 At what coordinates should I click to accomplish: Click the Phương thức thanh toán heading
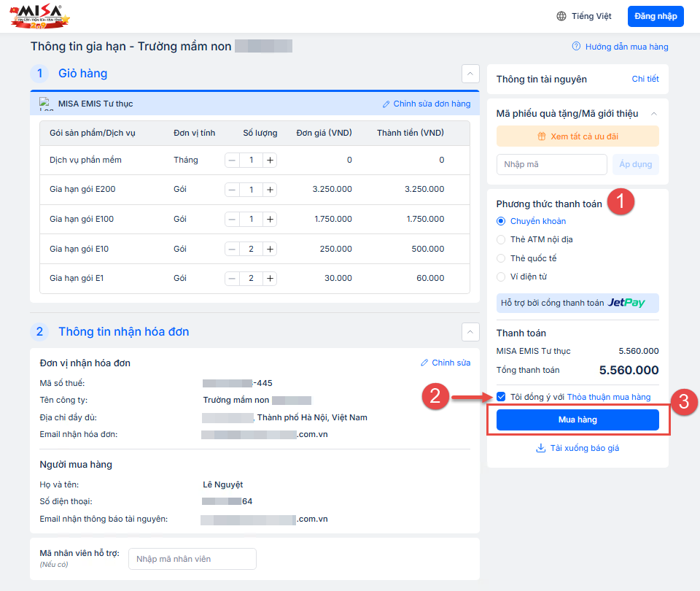coord(549,204)
